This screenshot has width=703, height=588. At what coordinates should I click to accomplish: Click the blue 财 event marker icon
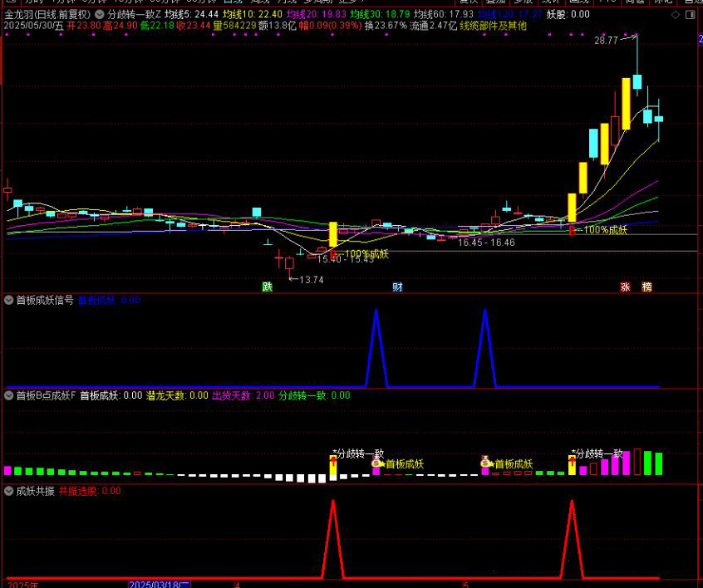coord(398,287)
